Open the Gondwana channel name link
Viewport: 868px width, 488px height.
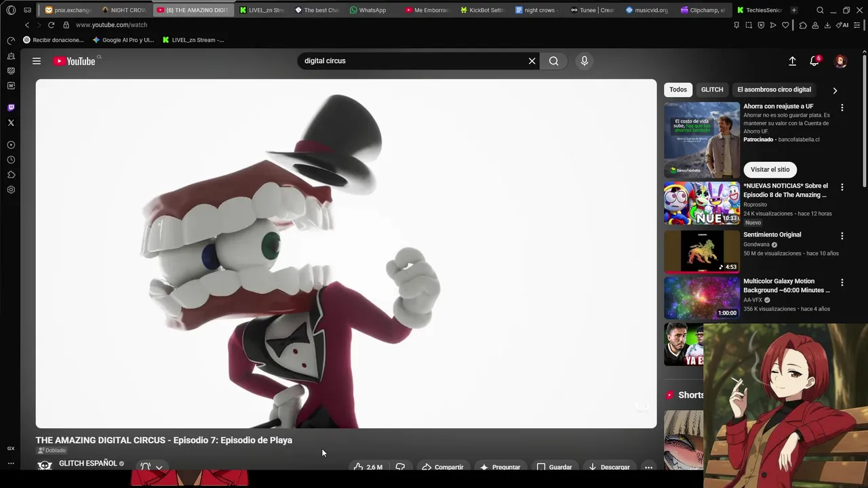click(756, 245)
